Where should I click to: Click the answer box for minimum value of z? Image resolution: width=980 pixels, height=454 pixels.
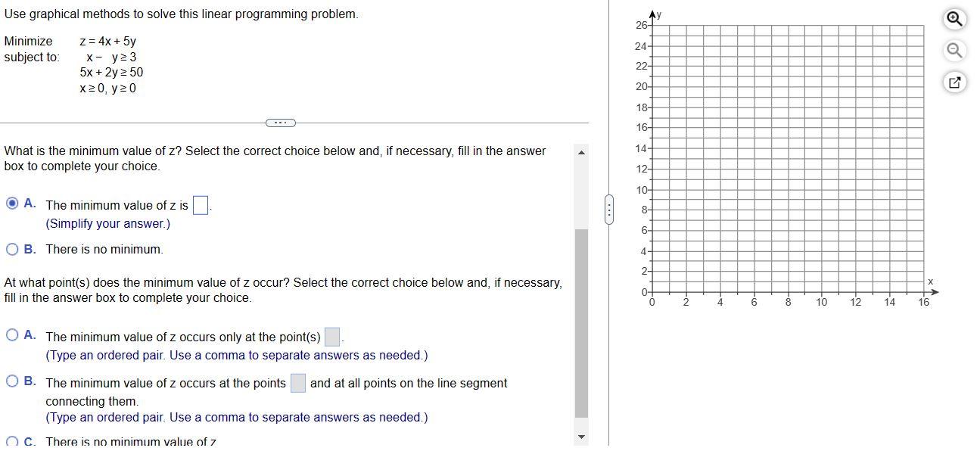[200, 204]
